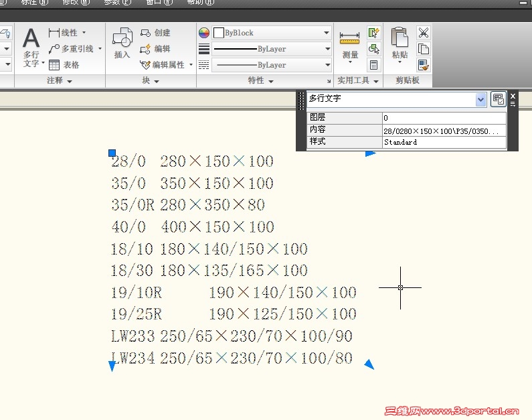Click the Linear dimension (线性) tool
The width and height of the screenshot is (532, 420).
point(63,33)
